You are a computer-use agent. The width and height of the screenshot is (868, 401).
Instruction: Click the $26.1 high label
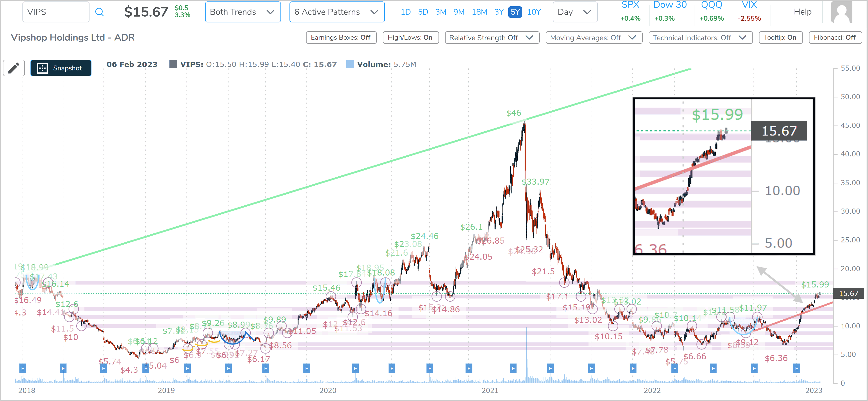tap(471, 227)
